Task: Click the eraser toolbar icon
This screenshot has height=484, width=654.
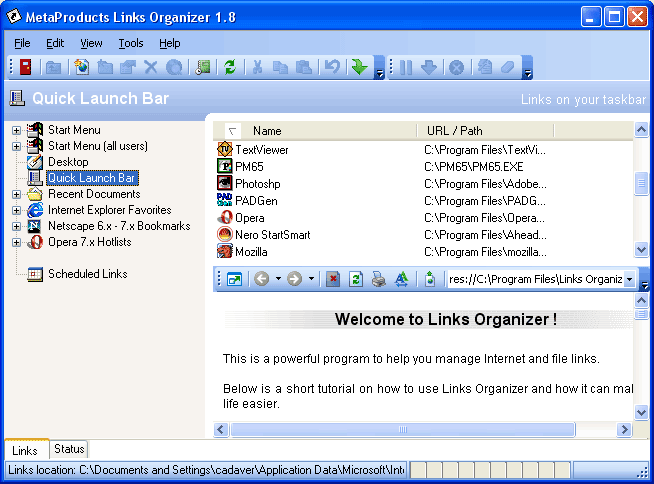Action: pyautogui.click(x=508, y=67)
